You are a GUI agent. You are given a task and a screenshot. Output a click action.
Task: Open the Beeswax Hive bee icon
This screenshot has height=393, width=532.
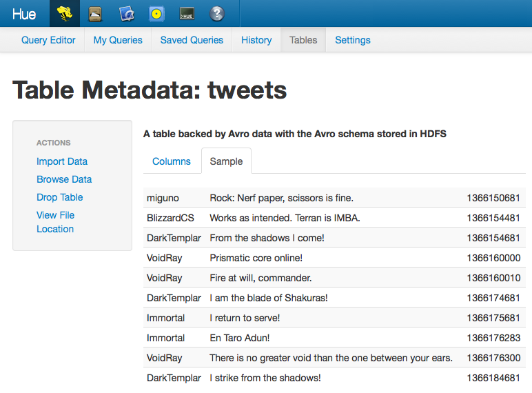[65, 14]
